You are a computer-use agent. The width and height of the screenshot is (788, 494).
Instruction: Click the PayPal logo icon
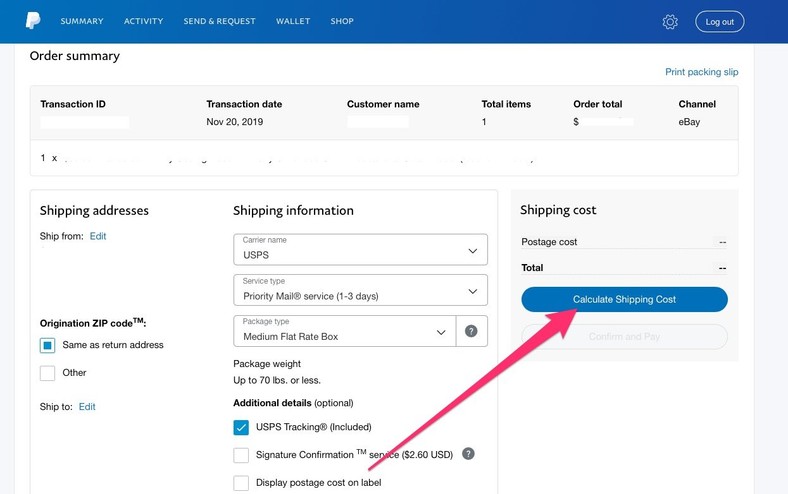(x=33, y=21)
